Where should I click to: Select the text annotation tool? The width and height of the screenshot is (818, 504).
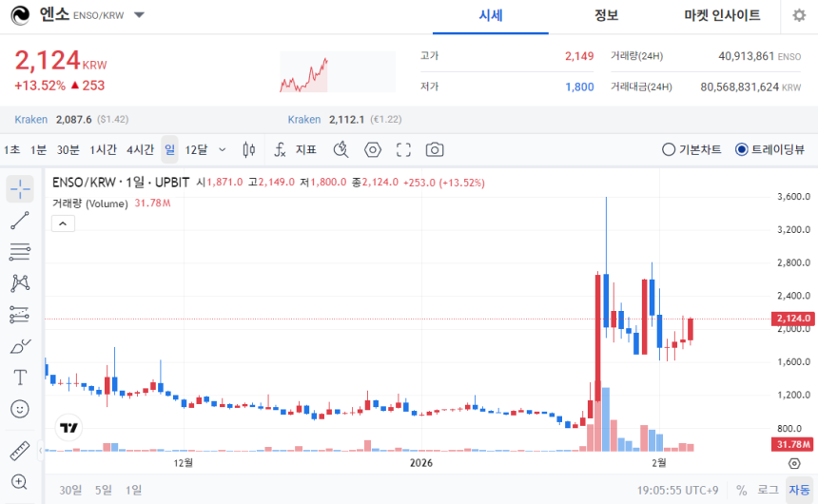[x=20, y=378]
